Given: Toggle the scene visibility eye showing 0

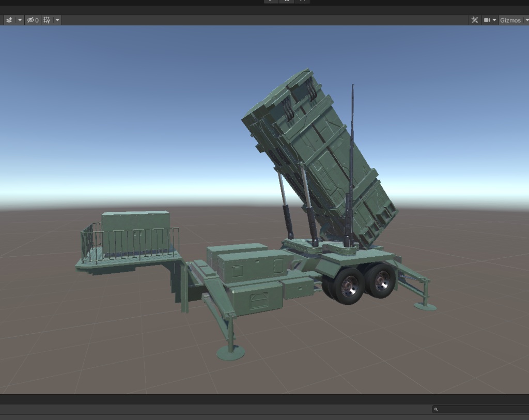Looking at the screenshot, I should tap(32, 20).
